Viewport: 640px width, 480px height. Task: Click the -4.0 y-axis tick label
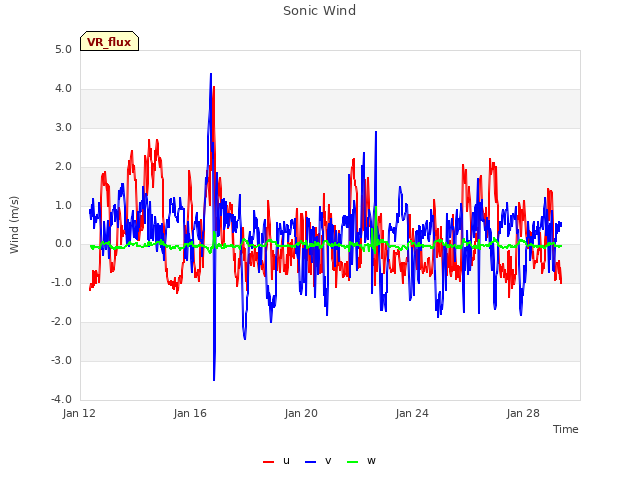[x=61, y=399]
